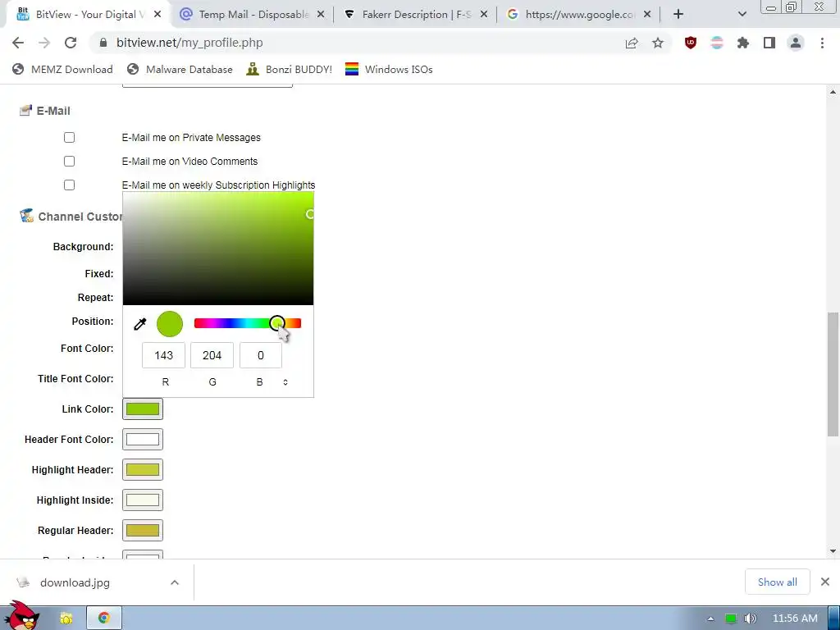Click the address bar URL
The width and height of the screenshot is (840, 630).
click(189, 43)
